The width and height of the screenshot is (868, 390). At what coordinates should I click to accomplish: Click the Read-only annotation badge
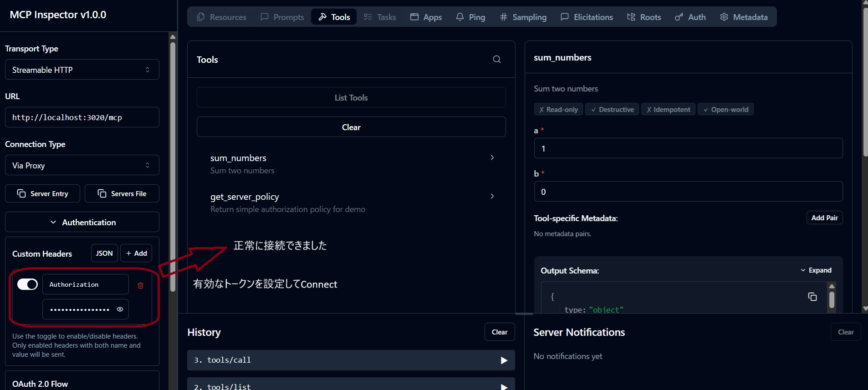click(558, 109)
